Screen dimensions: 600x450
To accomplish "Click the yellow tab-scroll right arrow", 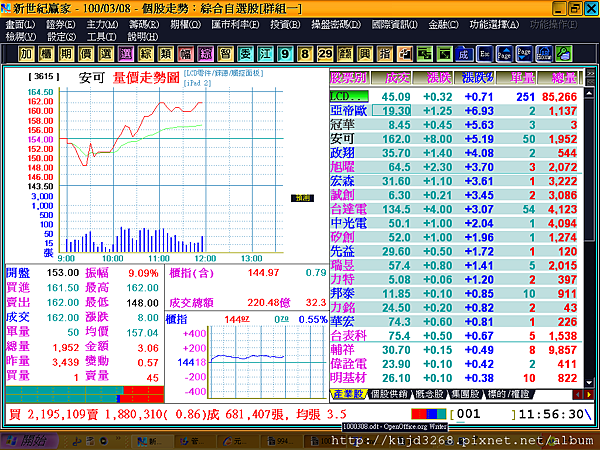I will 589,395.
